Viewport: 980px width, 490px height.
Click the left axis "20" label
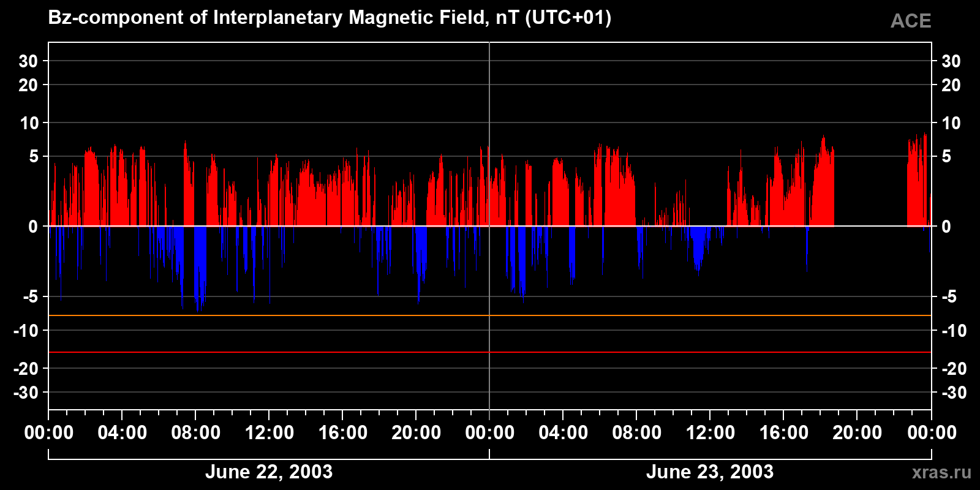28,85
